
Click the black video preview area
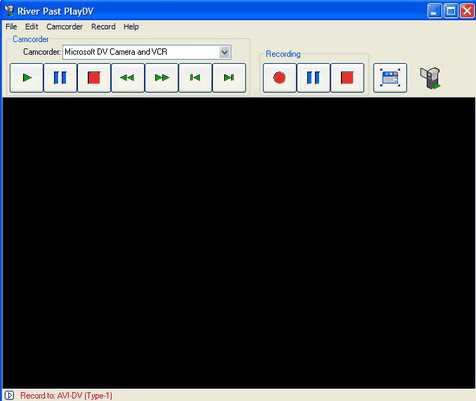point(239,243)
